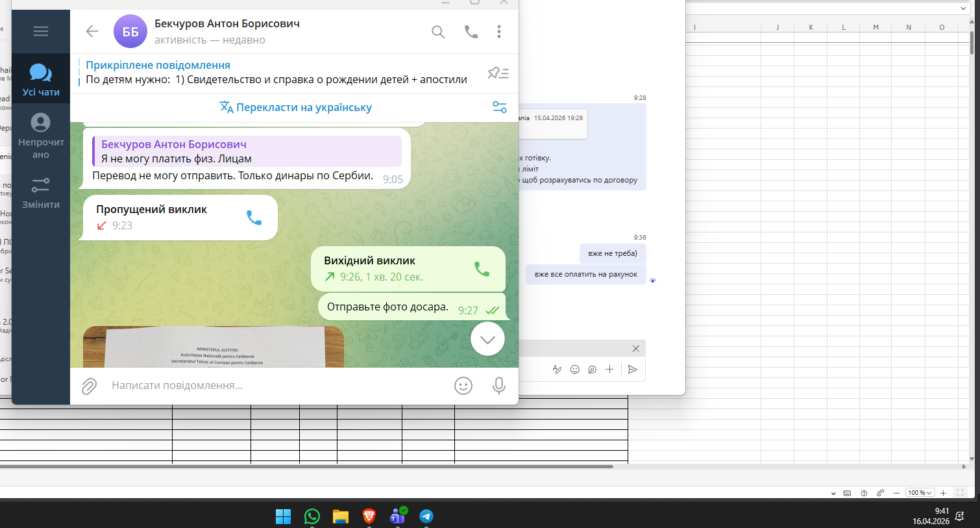Jump to the quoted message from Бекчуров
This screenshot has height=528, width=980.
point(247,151)
